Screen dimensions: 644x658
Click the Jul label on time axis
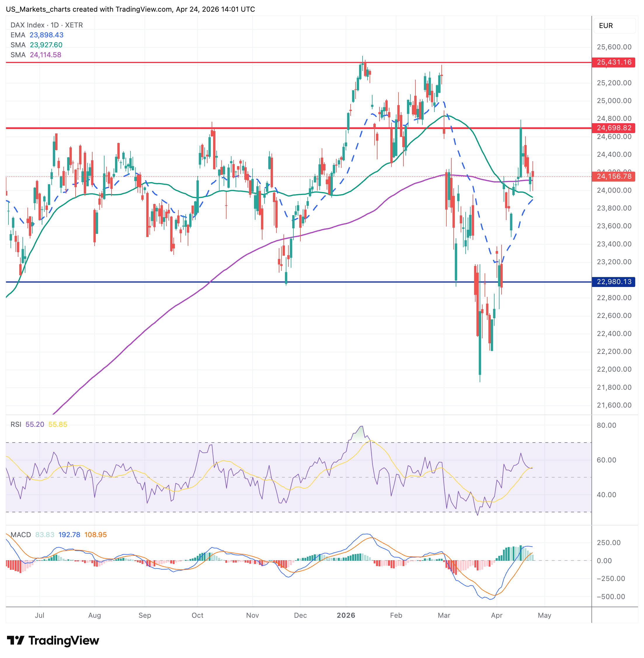pyautogui.click(x=40, y=615)
